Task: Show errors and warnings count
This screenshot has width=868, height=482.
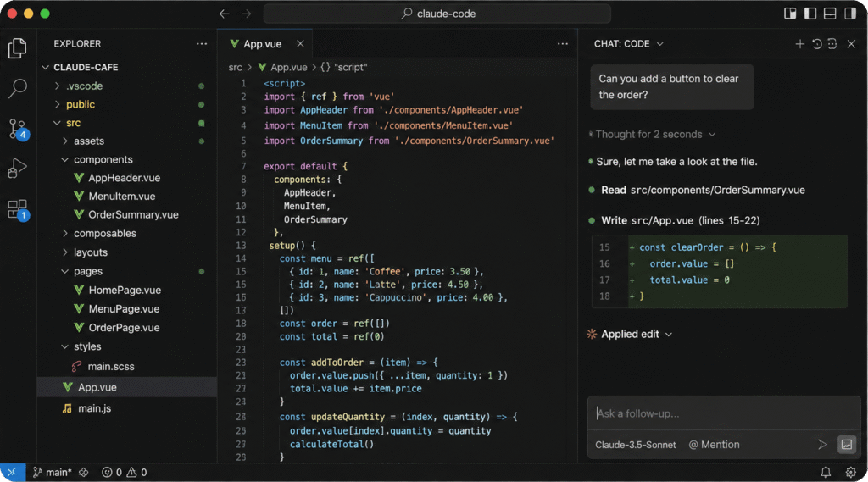Action: coord(125,472)
